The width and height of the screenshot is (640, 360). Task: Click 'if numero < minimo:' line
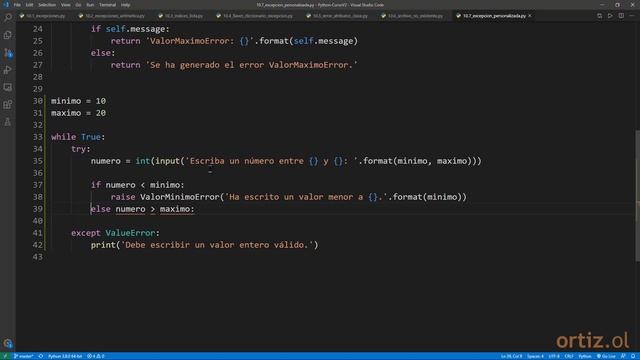click(138, 185)
